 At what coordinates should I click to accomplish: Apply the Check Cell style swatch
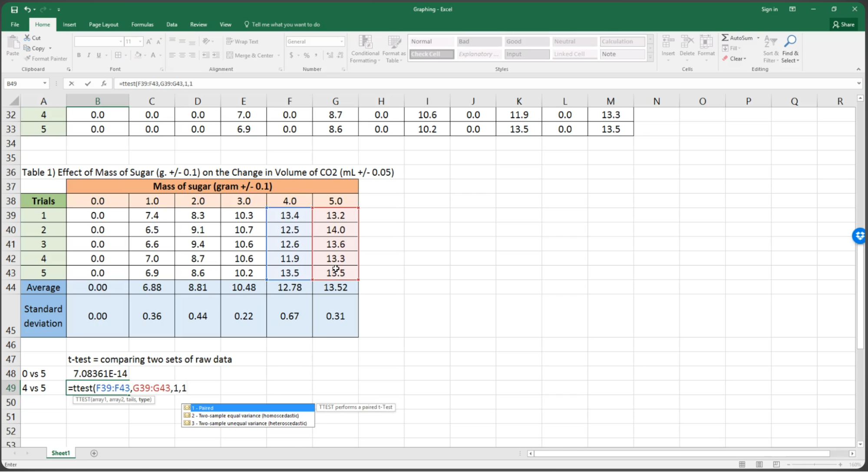pos(431,54)
